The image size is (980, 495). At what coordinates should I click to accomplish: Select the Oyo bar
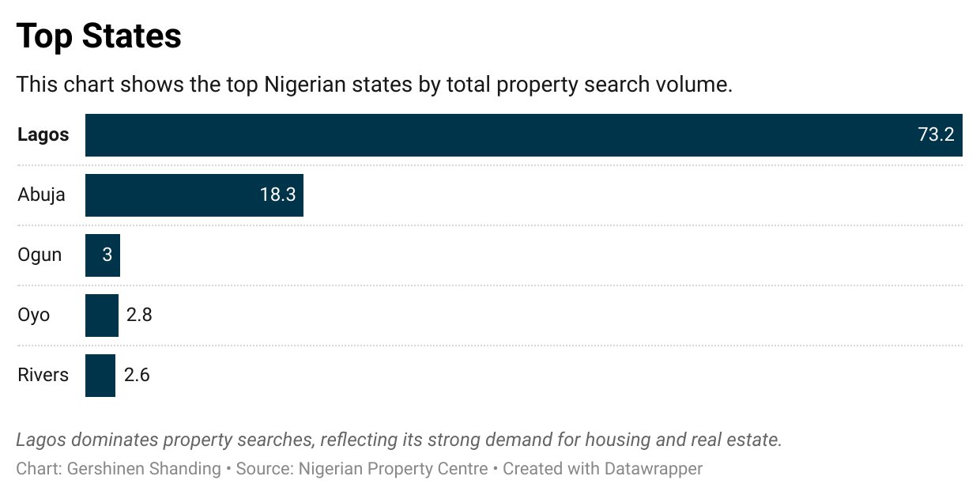click(101, 316)
